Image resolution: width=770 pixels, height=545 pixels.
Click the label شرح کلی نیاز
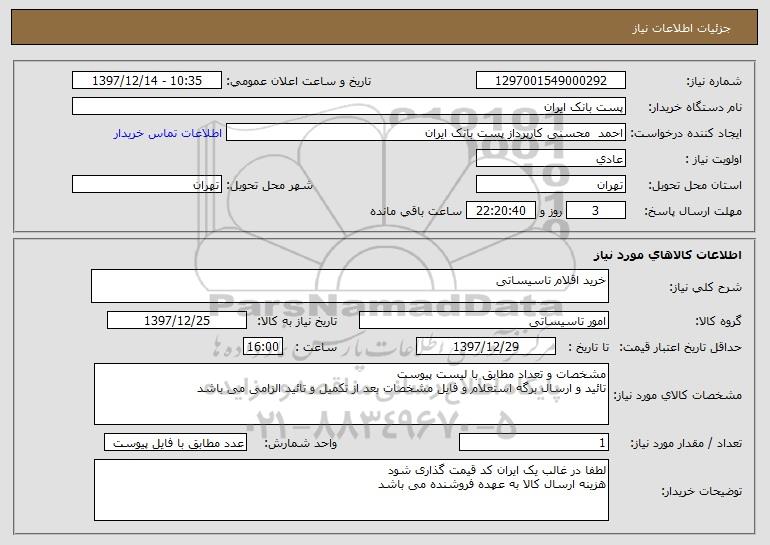[x=706, y=287]
